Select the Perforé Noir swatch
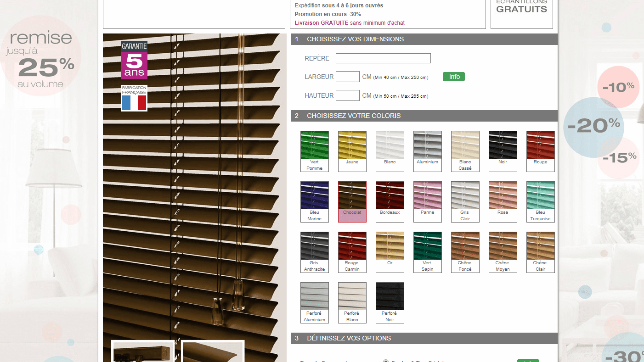 click(x=390, y=303)
